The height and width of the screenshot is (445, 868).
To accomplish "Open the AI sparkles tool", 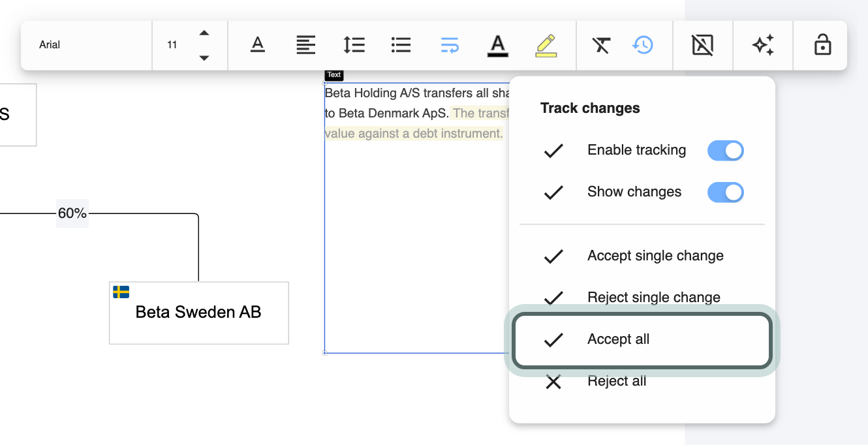I will (763, 45).
